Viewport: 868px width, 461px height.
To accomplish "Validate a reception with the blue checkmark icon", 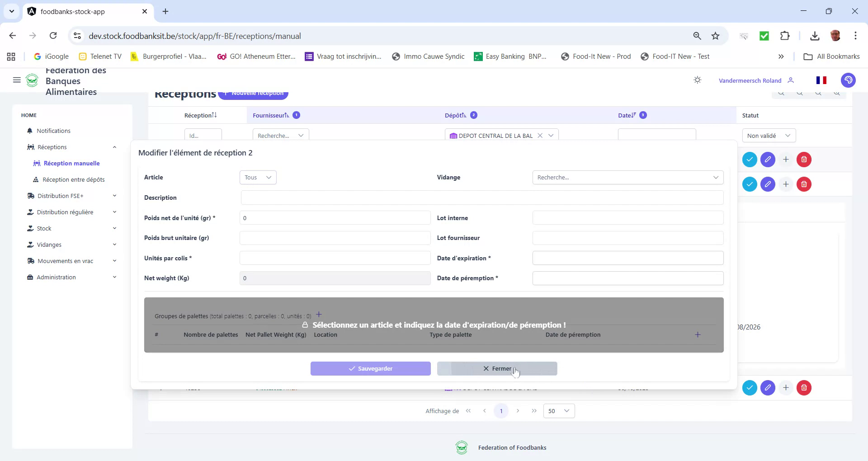I will click(x=750, y=159).
